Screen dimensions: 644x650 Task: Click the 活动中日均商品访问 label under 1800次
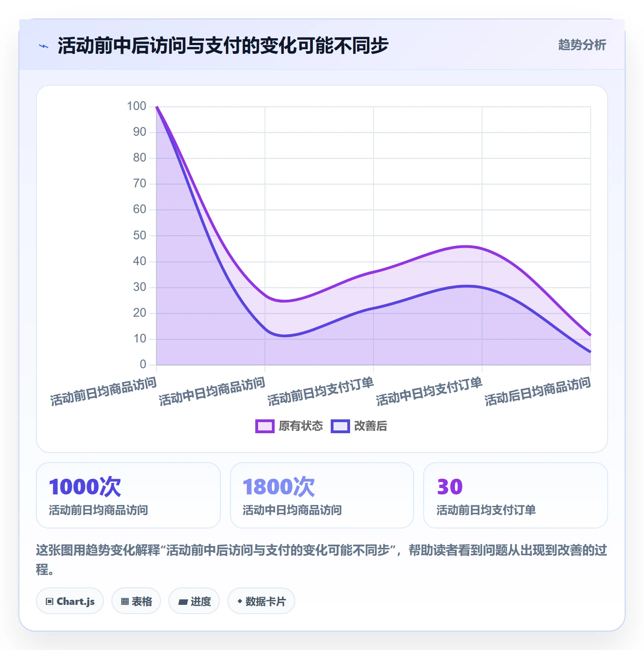(x=292, y=510)
